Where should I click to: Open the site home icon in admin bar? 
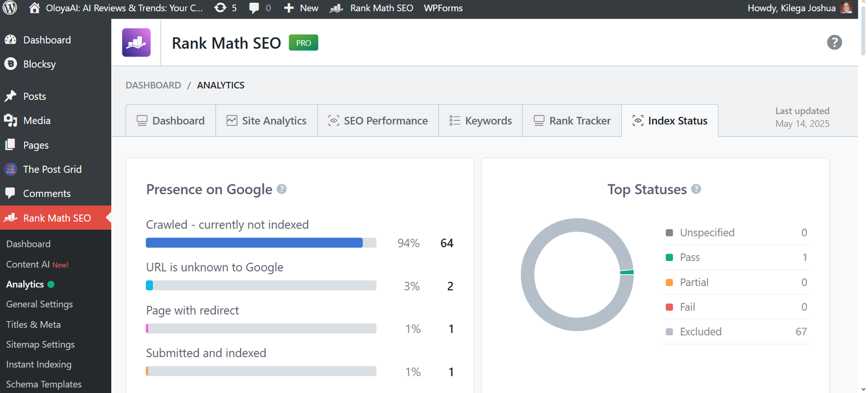point(34,8)
